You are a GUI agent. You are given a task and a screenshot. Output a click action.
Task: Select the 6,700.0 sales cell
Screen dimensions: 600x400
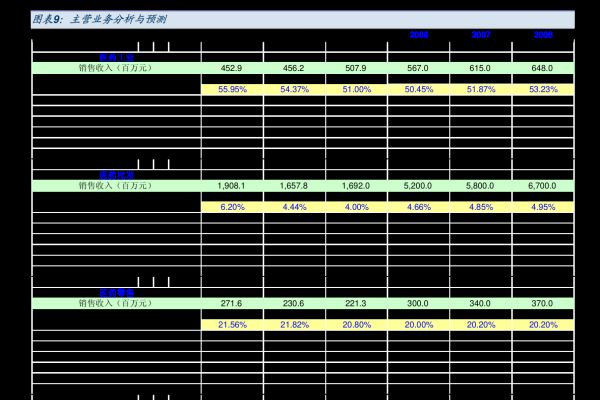pos(542,186)
